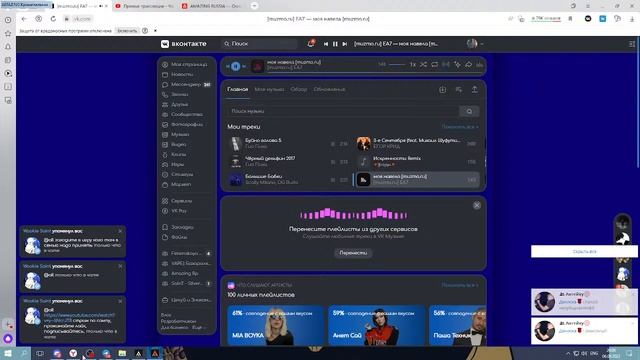The width and height of the screenshot is (640, 360).
Task: Switch to the AMAZING RUSSIA browser tab
Action: [212, 6]
